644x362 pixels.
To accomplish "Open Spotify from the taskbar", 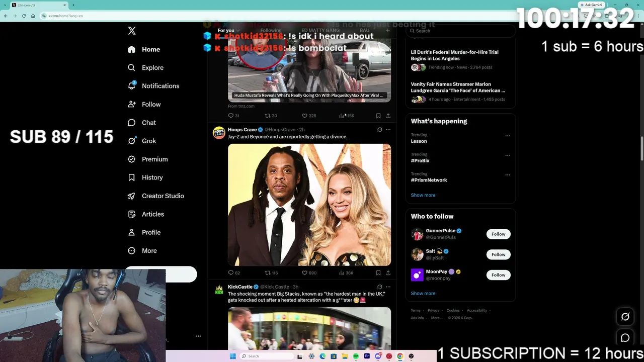I will [x=356, y=356].
